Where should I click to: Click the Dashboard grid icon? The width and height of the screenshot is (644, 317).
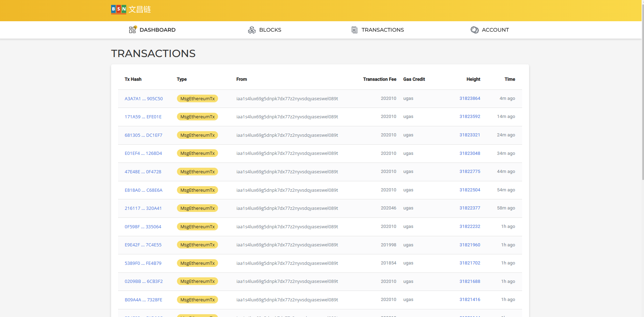click(x=132, y=30)
